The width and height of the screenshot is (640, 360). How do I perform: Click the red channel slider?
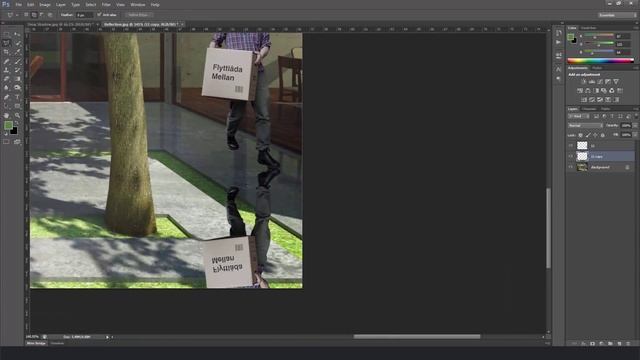(x=599, y=37)
